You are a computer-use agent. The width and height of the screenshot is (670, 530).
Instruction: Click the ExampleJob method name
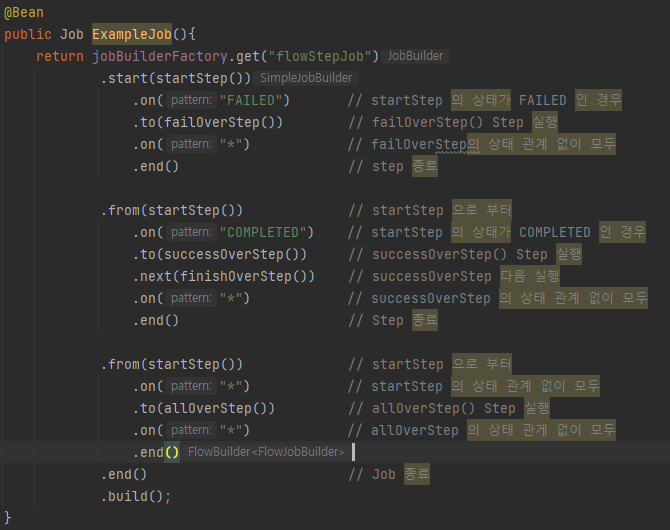[x=132, y=34]
